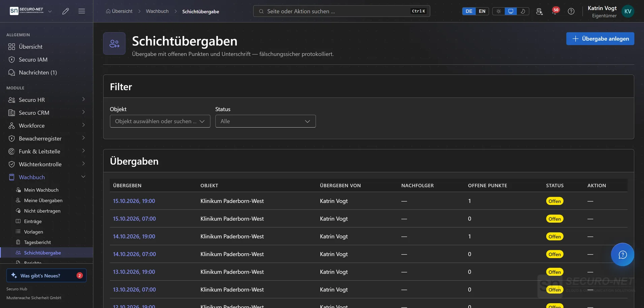The height and width of the screenshot is (308, 644).
Task: Open the help question mark icon in header
Action: point(571,11)
